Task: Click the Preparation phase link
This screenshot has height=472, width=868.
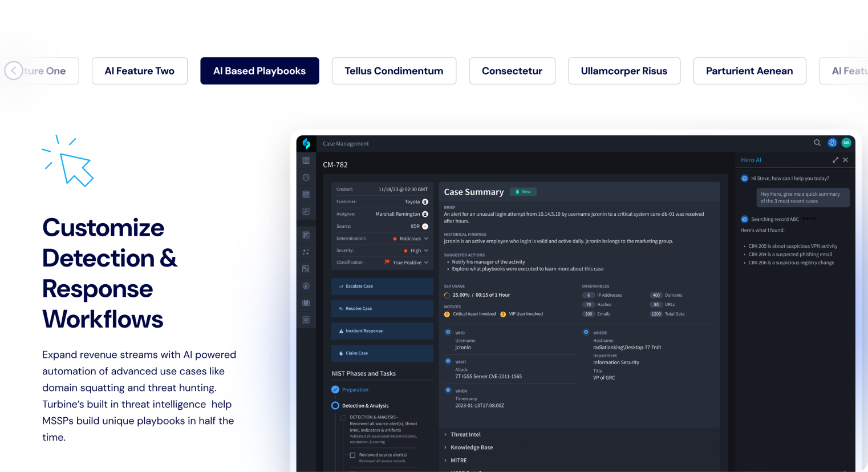Action: (355, 390)
